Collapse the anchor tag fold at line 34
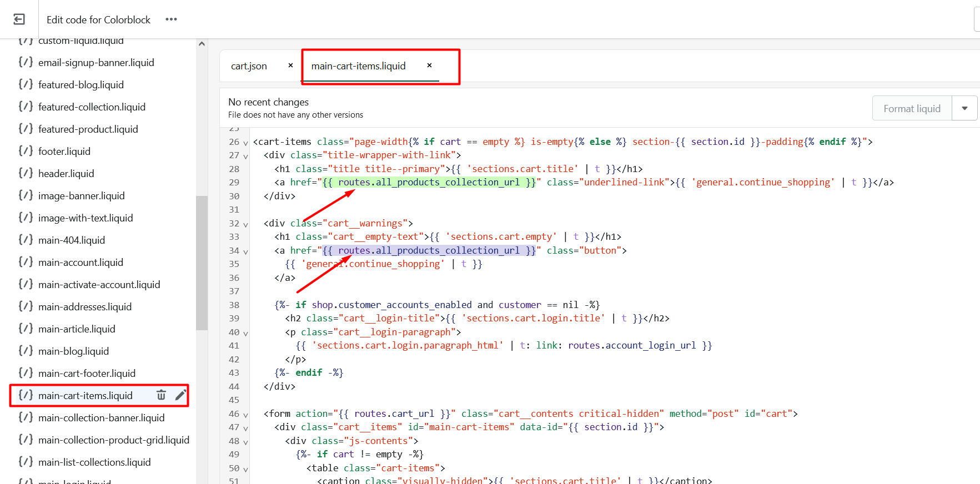This screenshot has height=484, width=980. pyautogui.click(x=245, y=251)
